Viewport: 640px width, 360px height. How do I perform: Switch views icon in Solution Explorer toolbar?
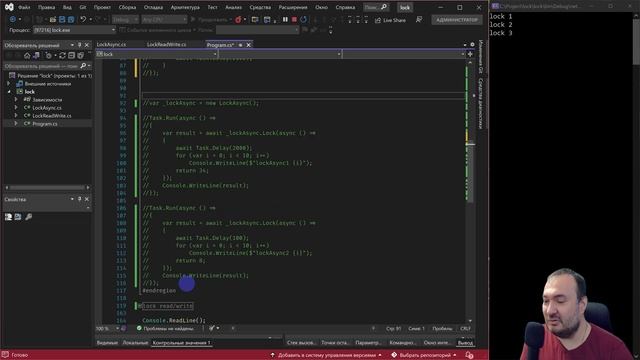pyautogui.click(x=36, y=56)
